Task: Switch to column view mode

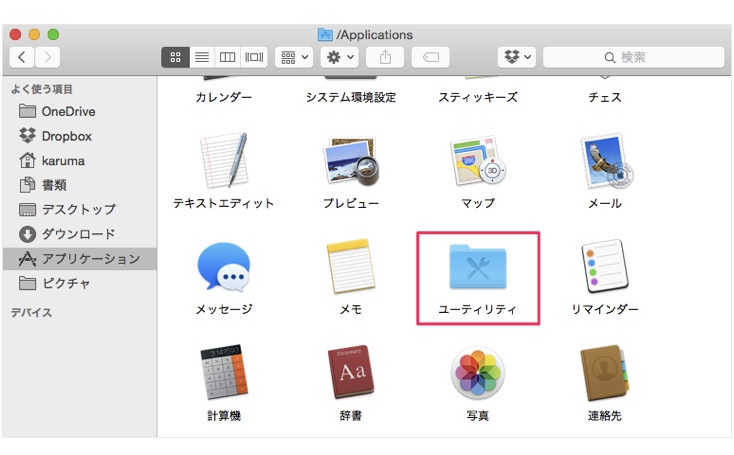Action: [227, 57]
